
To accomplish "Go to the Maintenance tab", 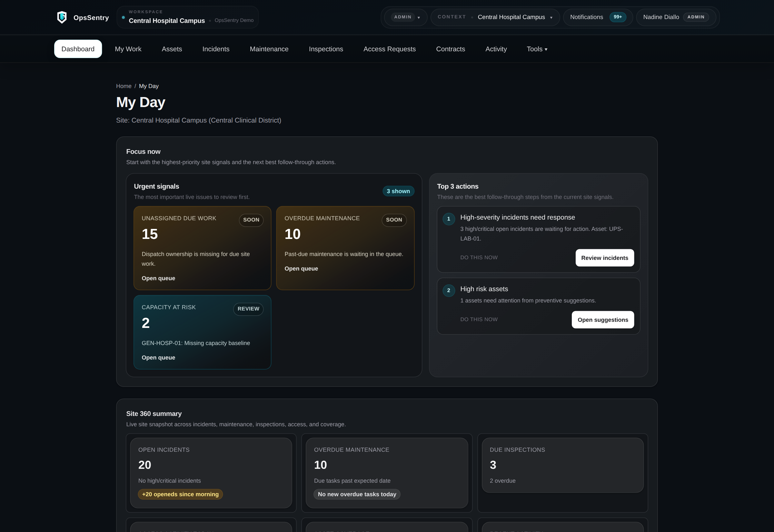I will (269, 49).
